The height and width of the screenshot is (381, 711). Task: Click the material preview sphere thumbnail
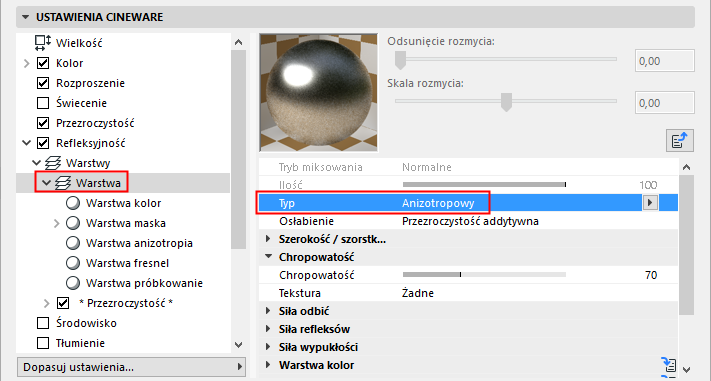pos(318,93)
